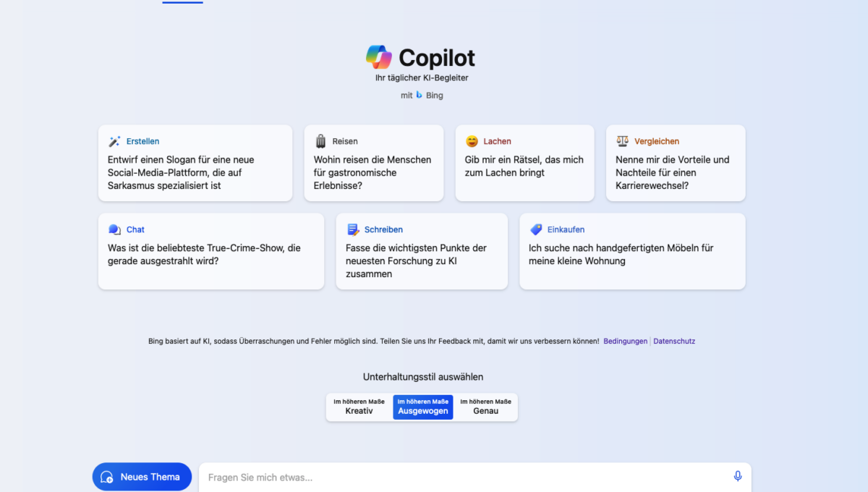Focus the 'Fragen Sie mich etwas' input
The width and height of the screenshot is (868, 492).
pyautogui.click(x=463, y=478)
